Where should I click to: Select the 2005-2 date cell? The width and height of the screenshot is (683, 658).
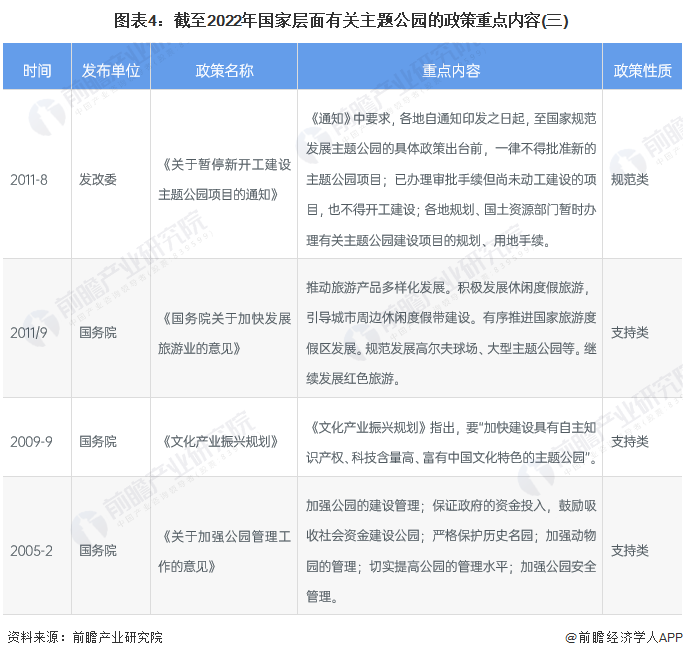pos(30,551)
